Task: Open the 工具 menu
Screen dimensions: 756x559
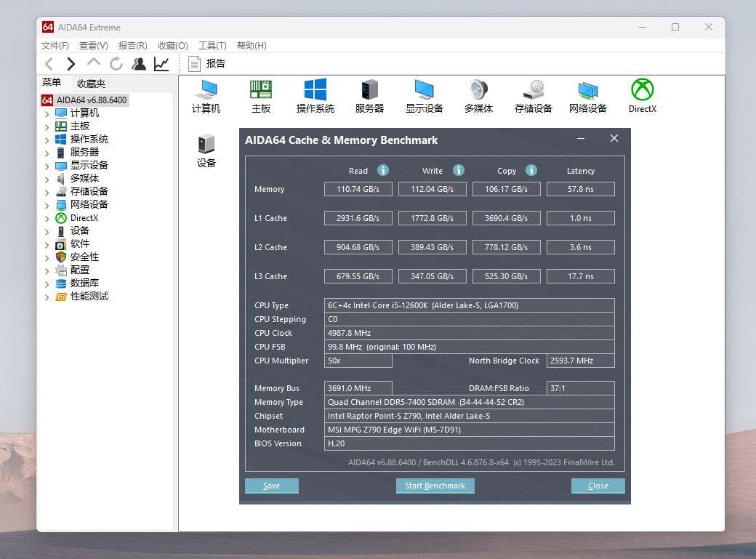Action: click(212, 45)
